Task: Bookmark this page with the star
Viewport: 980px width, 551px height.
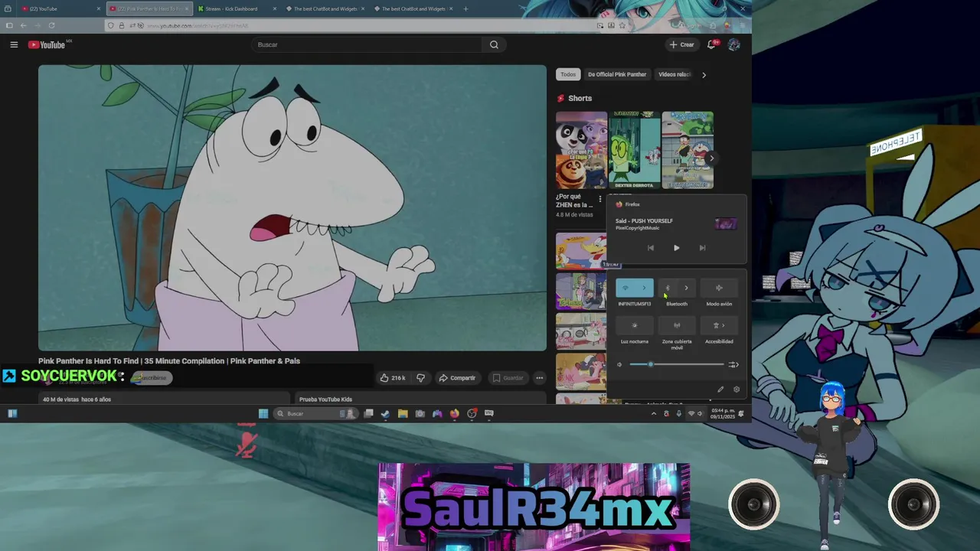Action: coord(622,25)
